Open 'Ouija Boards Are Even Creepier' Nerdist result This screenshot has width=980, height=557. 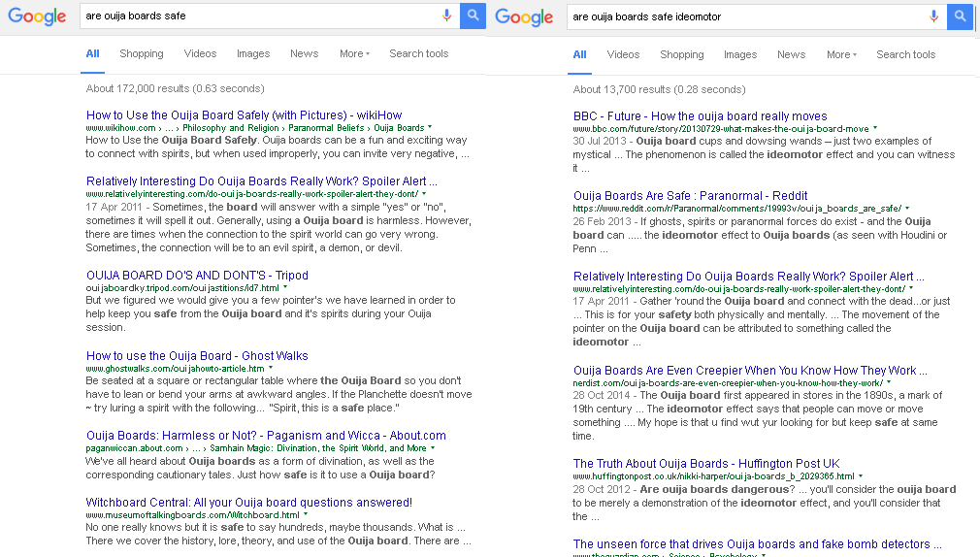750,370
